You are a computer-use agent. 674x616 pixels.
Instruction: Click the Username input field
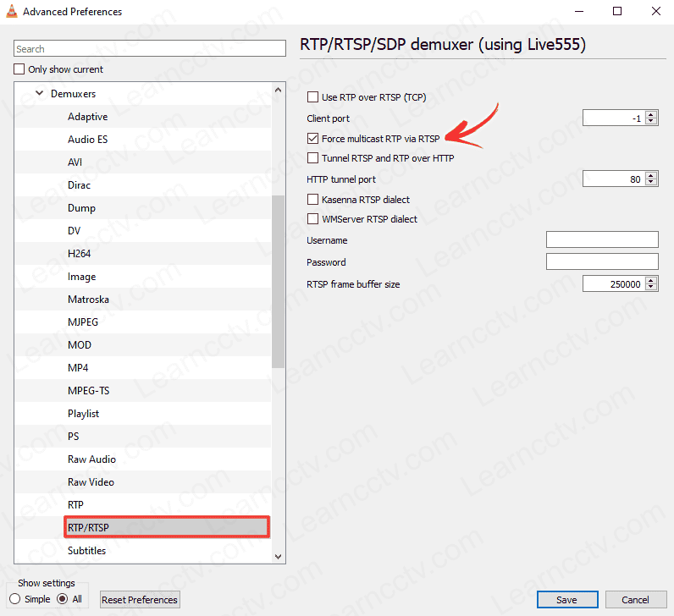[x=602, y=240]
